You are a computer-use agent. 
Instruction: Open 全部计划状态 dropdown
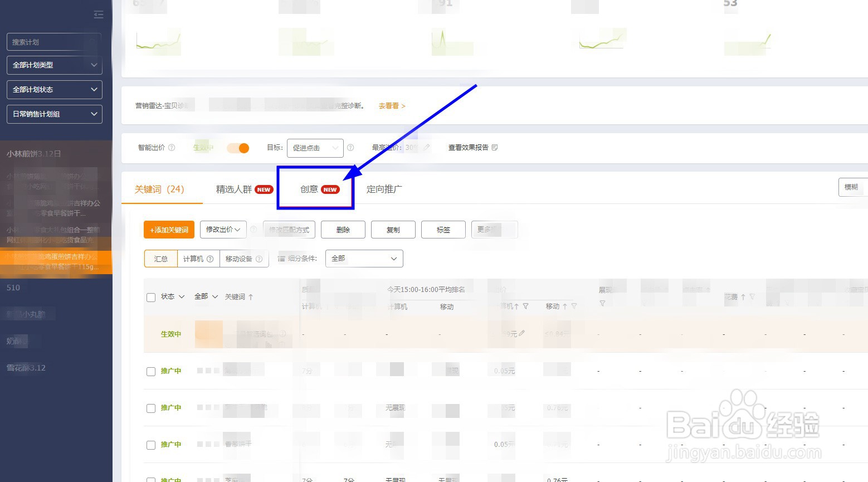point(55,90)
